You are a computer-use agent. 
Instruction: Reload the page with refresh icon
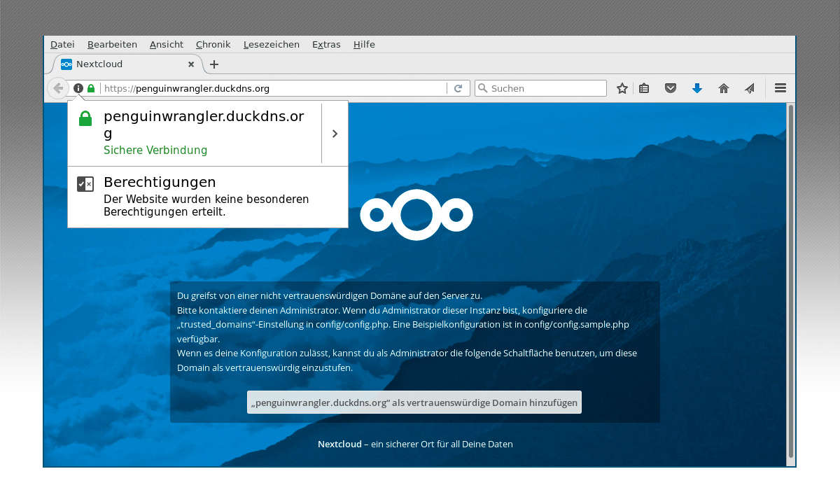(458, 88)
